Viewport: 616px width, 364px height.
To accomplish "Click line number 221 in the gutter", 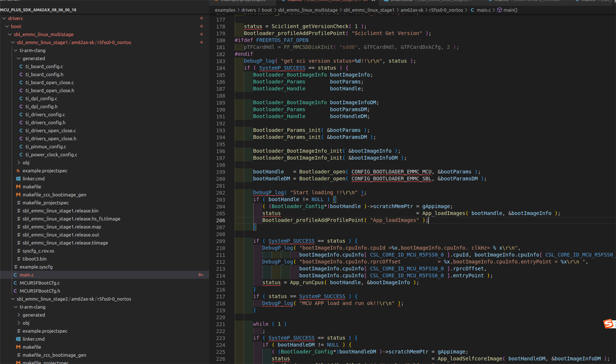I will click(221, 324).
